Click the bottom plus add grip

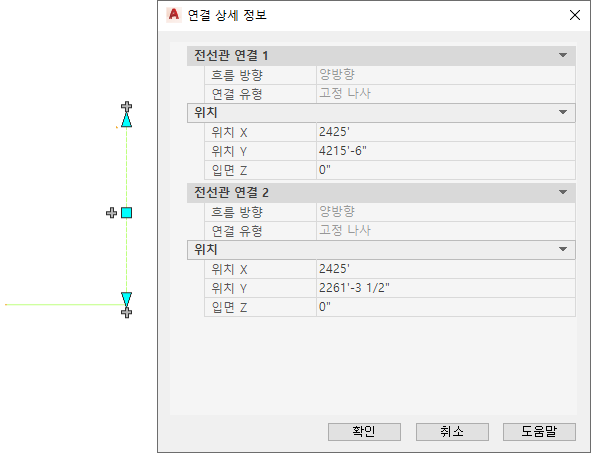126,312
